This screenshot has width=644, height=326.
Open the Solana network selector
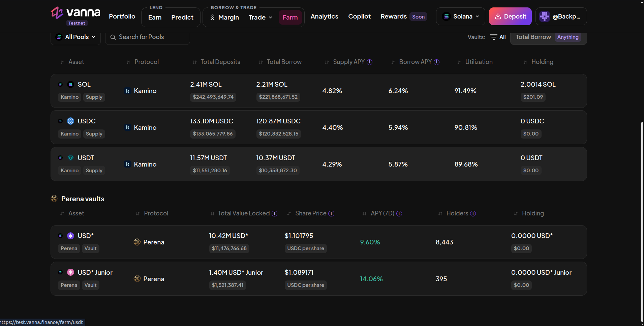[460, 17]
